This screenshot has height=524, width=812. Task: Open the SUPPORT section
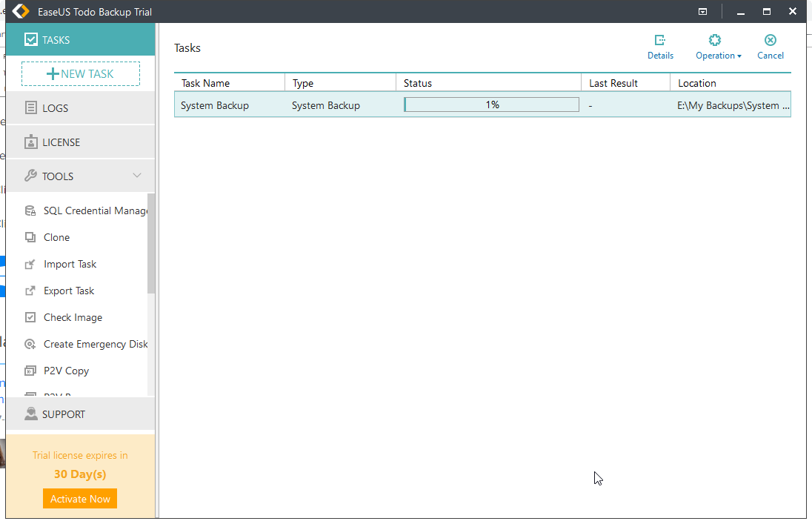[x=80, y=414]
